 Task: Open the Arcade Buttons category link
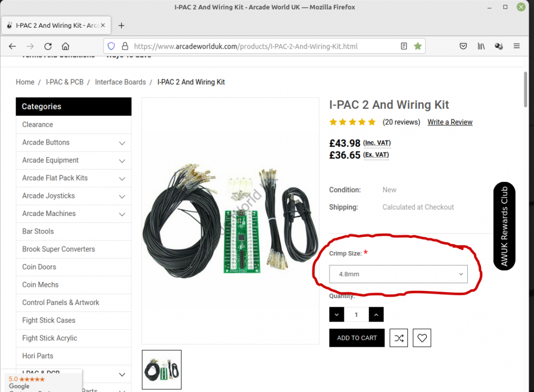click(45, 142)
